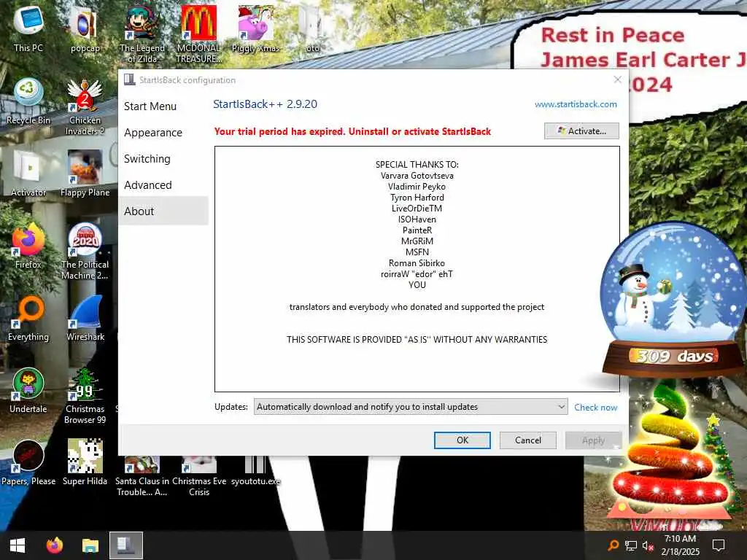Select the Super Hilda desktop icon
This screenshot has height=560, width=747.
point(85,463)
